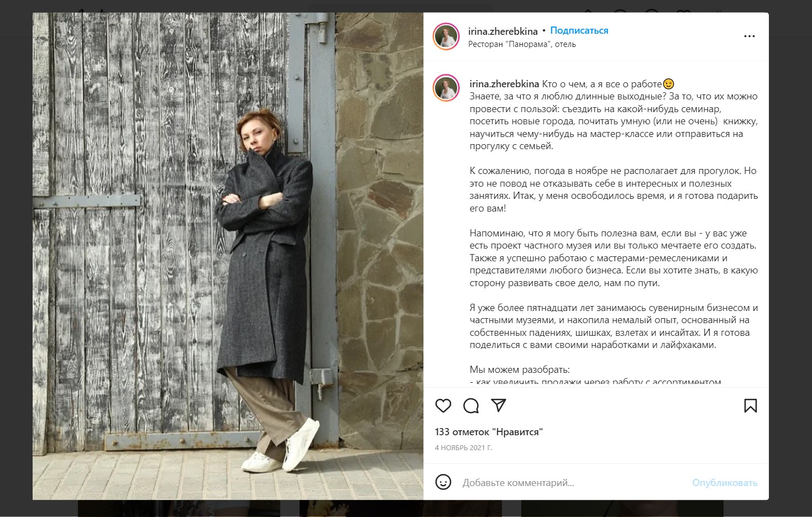Click irina.zherebkina username in caption
The height and width of the screenshot is (517, 812).
click(x=504, y=84)
